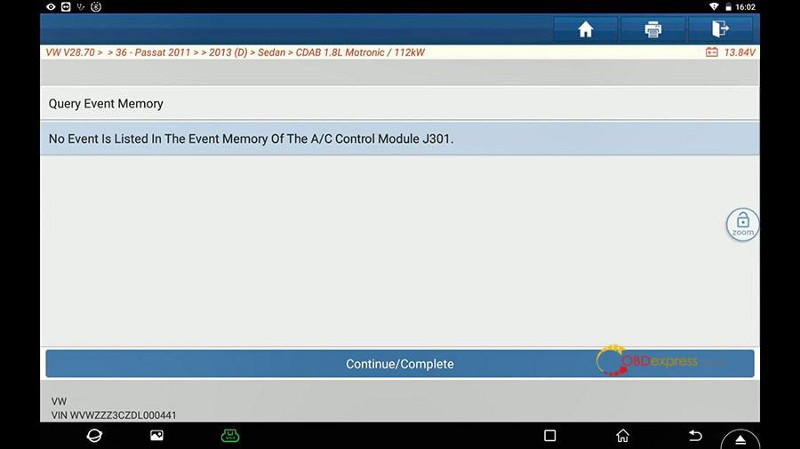This screenshot has width=800, height=449.
Task: Tap the Wi-Fi status icon
Action: click(714, 7)
